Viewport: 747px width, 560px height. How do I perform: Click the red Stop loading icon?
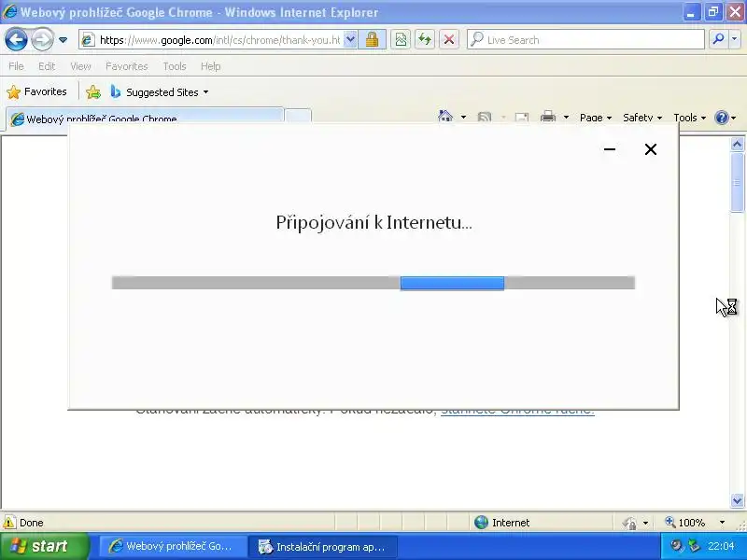coord(449,40)
